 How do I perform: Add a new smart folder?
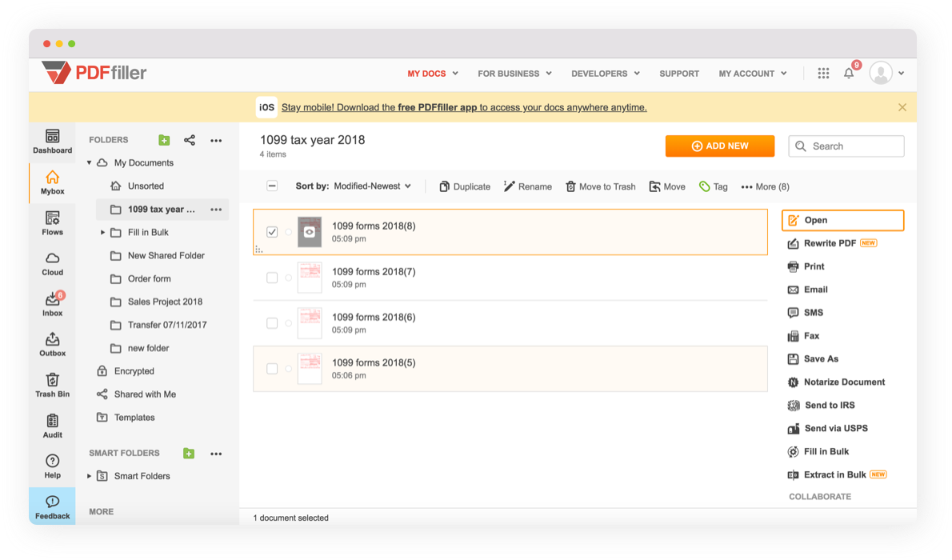189,453
